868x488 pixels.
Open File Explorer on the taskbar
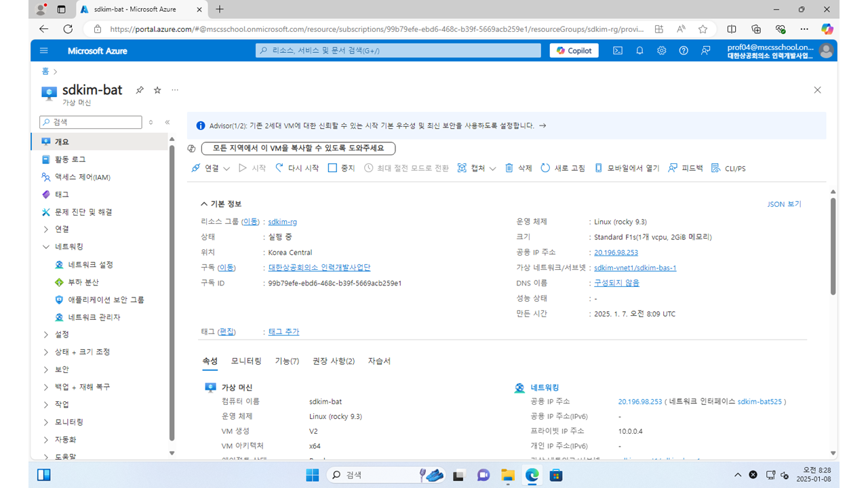point(508,475)
